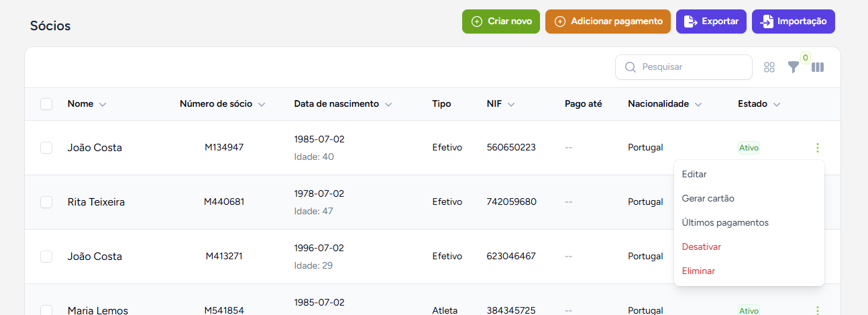Click the Tipo column header
The height and width of the screenshot is (315, 868).
click(441, 104)
